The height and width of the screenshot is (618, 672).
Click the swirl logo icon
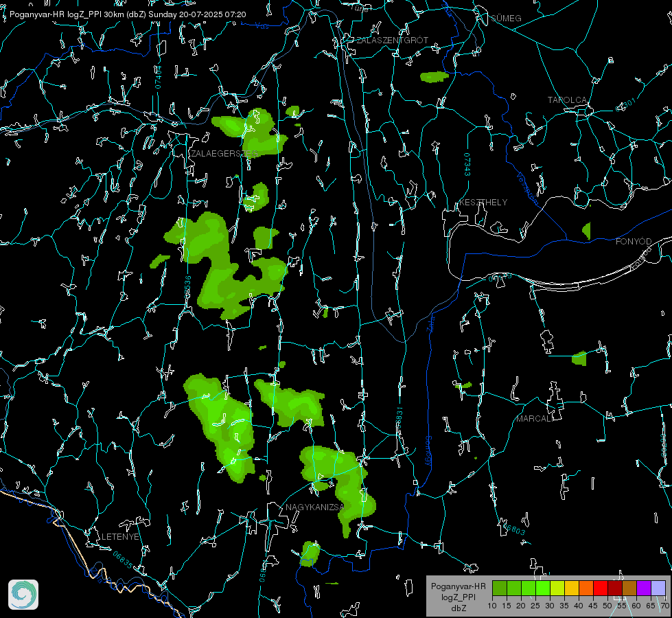[23, 595]
